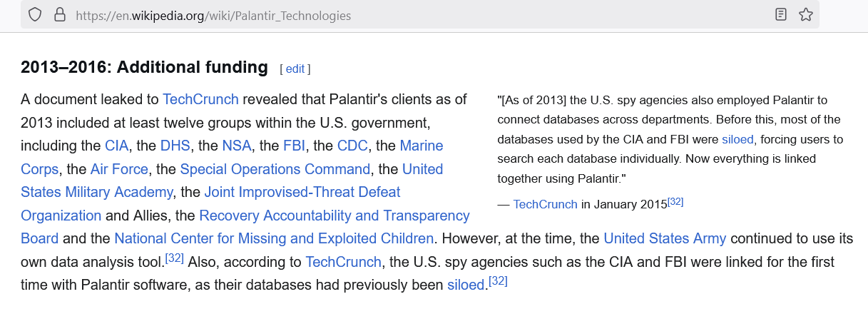
Task: Open site security padlock info
Action: pos(59,14)
